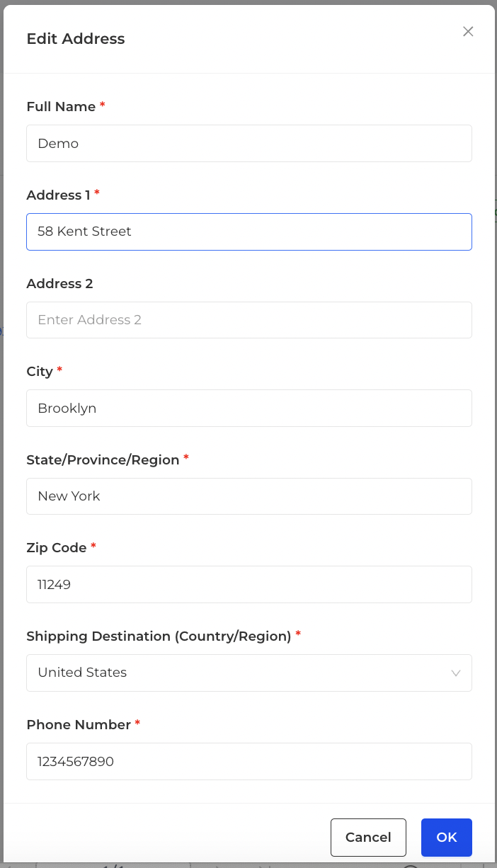Cancel editing the address

(x=368, y=838)
